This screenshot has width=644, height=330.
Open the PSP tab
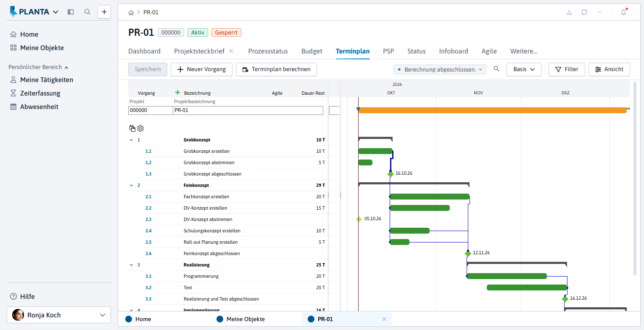pyautogui.click(x=388, y=51)
